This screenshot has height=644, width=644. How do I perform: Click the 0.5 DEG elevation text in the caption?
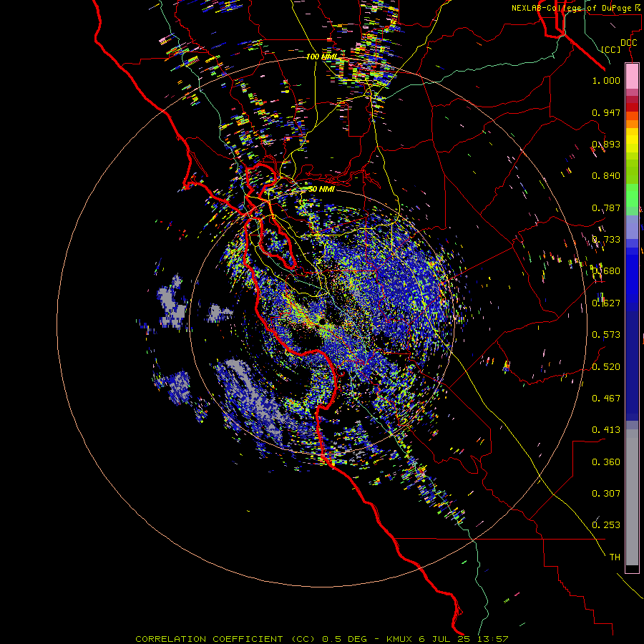[345, 639]
